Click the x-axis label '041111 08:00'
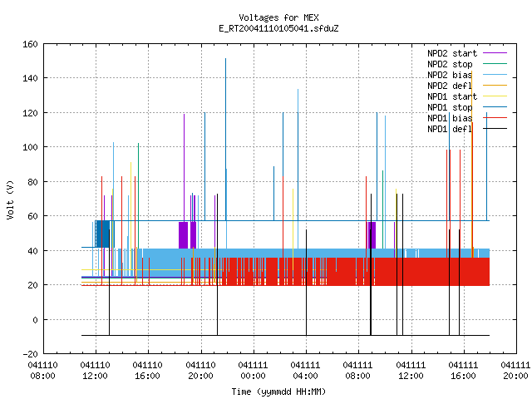532x399 pixels. [358, 371]
